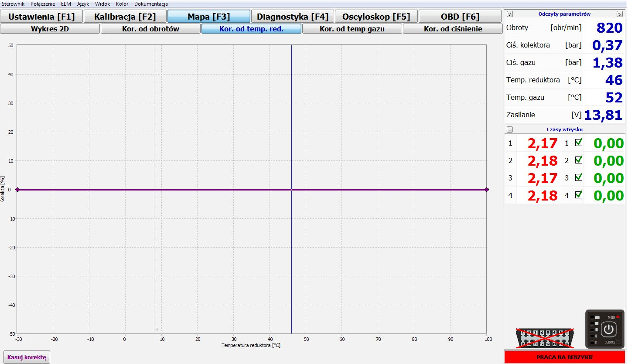Click the Korekta [%] axis label
628x364 pixels.
3,189
